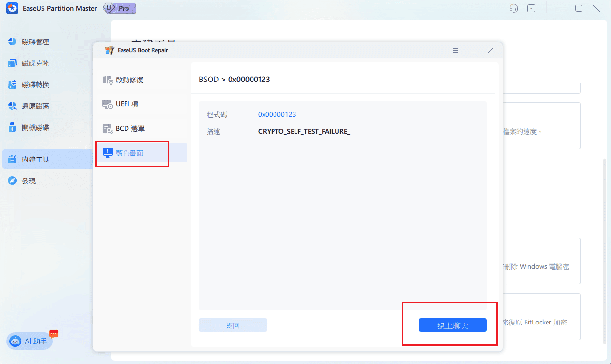The height and width of the screenshot is (364, 611).
Task: Click the 磁碟轉換 sidebar icon
Action: coord(13,85)
